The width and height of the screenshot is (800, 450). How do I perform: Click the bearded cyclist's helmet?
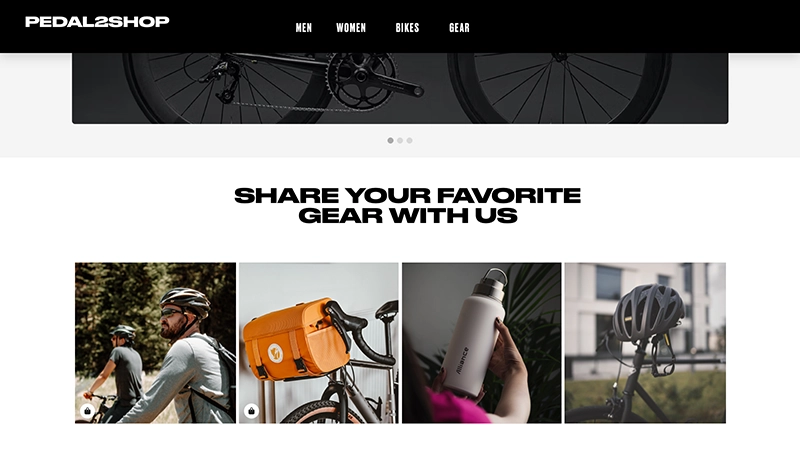[184, 301]
